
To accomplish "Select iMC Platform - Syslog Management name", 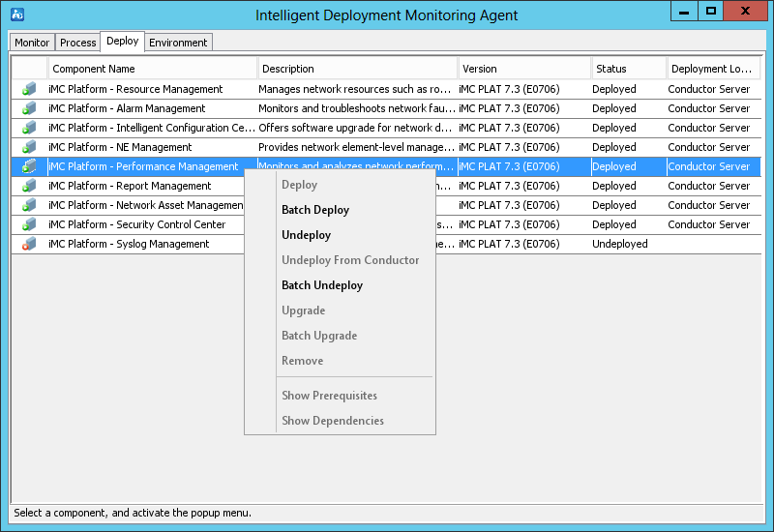I will [129, 244].
